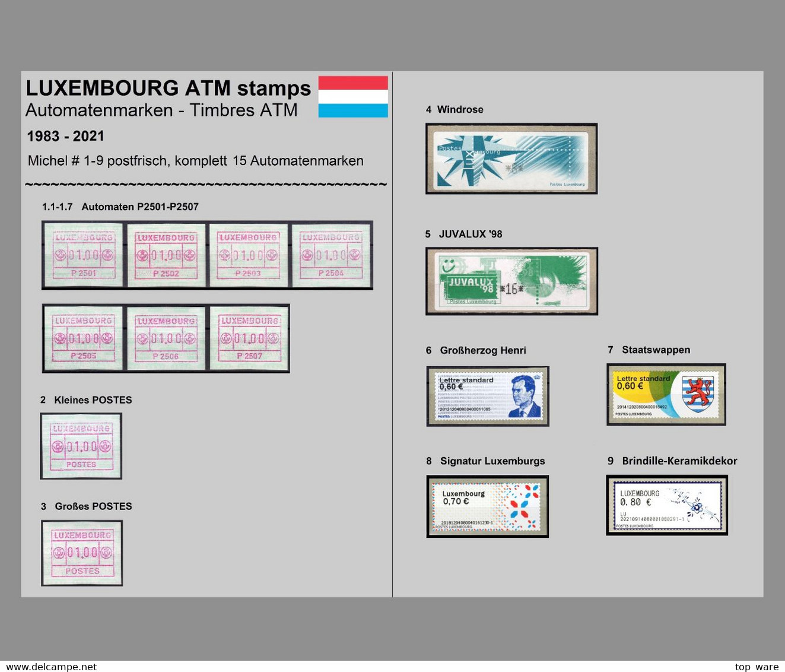This screenshot has height=672, width=785.
Task: Select the Großes POSTES stamp image
Action: (x=82, y=553)
